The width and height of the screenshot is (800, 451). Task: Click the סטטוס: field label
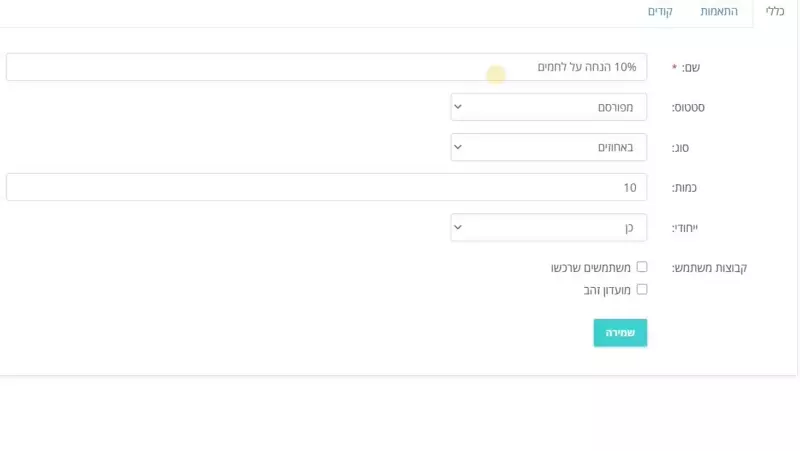click(x=688, y=108)
